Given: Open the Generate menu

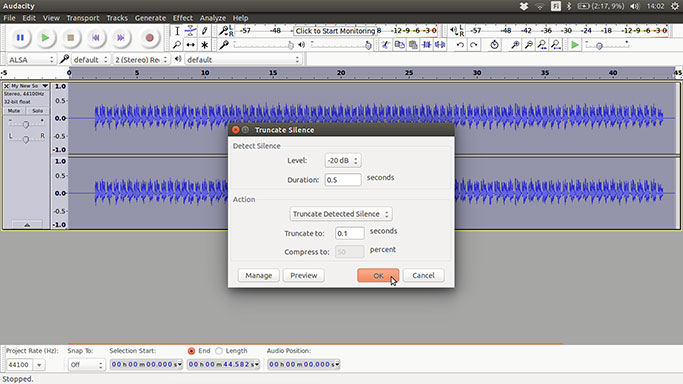Looking at the screenshot, I should (x=150, y=18).
